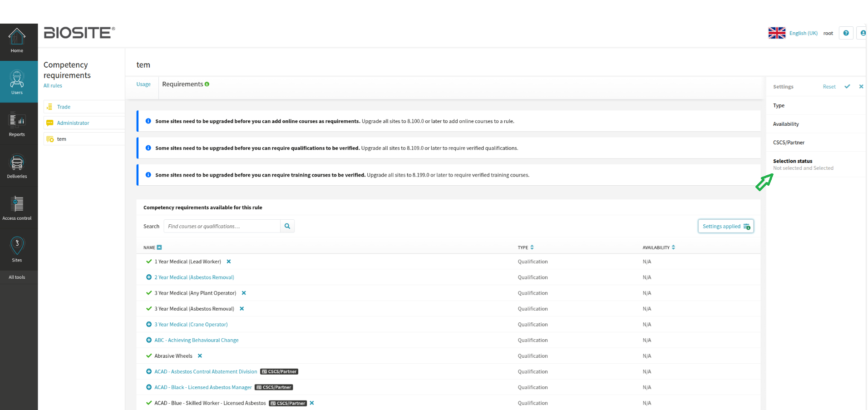Click selected checkmark for Abrasive Wheels
The height and width of the screenshot is (410, 868).
[x=149, y=356]
